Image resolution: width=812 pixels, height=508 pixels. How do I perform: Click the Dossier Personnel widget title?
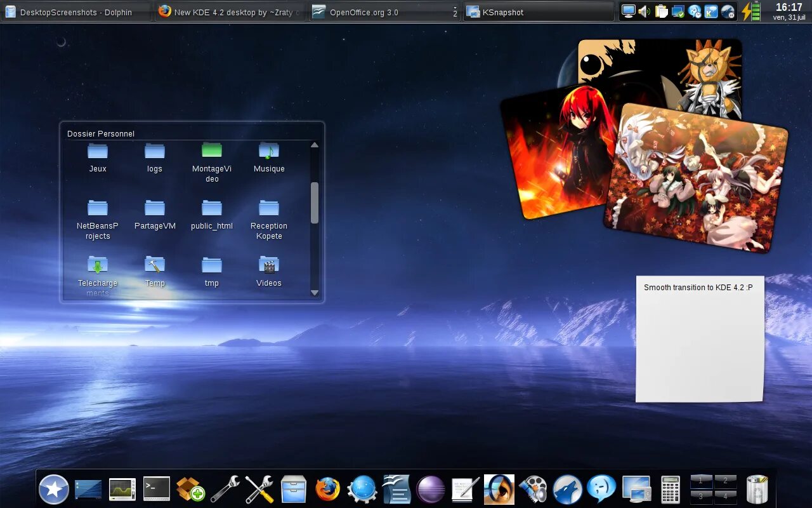point(101,133)
